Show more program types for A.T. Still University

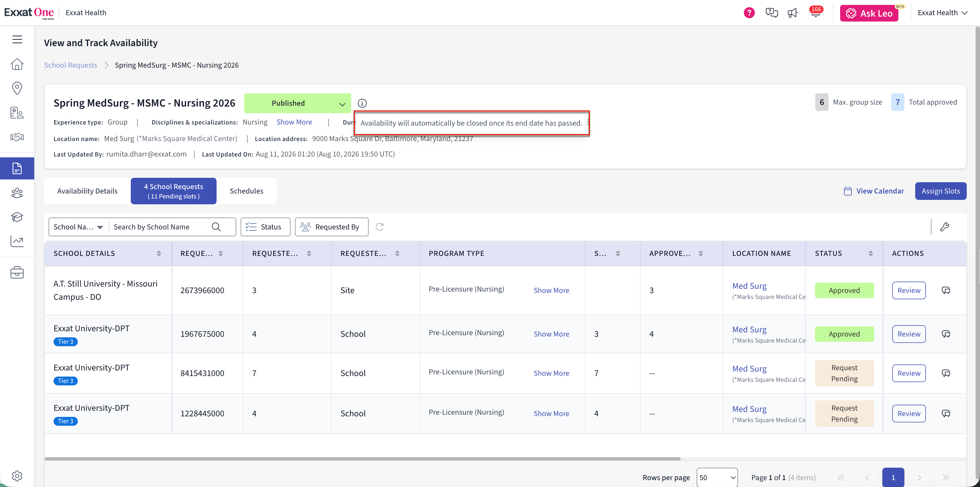[x=551, y=290]
